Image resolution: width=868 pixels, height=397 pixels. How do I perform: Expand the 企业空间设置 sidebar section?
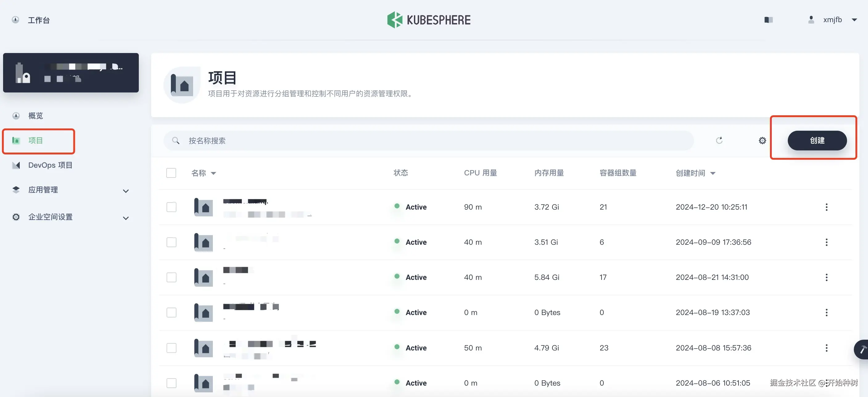[x=126, y=218]
